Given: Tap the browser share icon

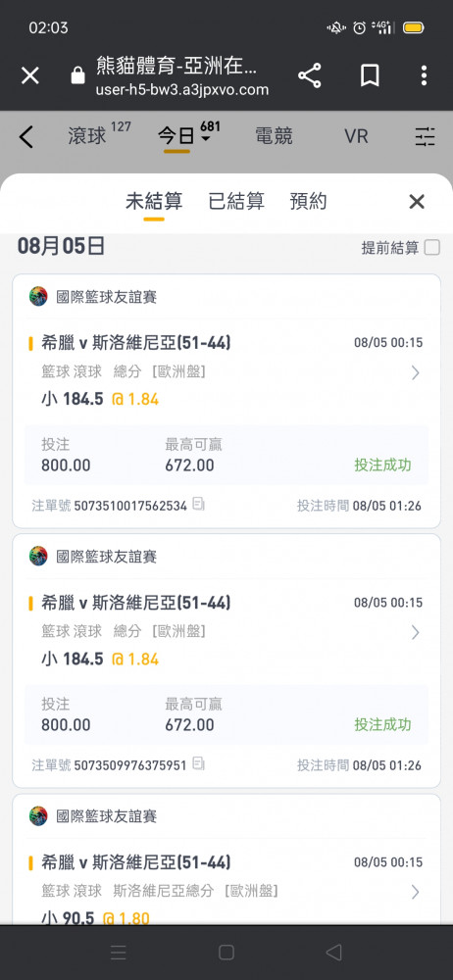Looking at the screenshot, I should coord(309,75).
